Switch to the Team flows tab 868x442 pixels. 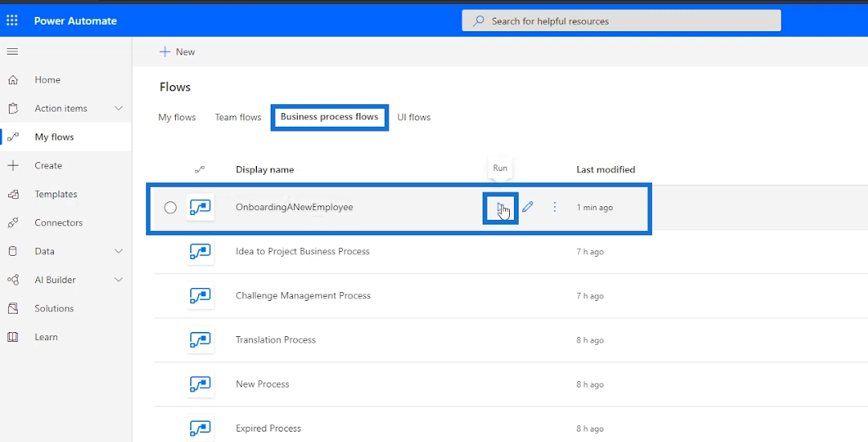point(238,117)
